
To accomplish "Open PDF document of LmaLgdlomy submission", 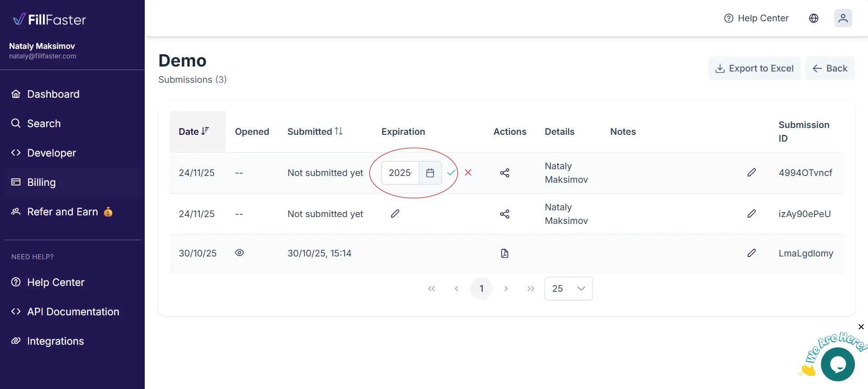I will coord(505,253).
